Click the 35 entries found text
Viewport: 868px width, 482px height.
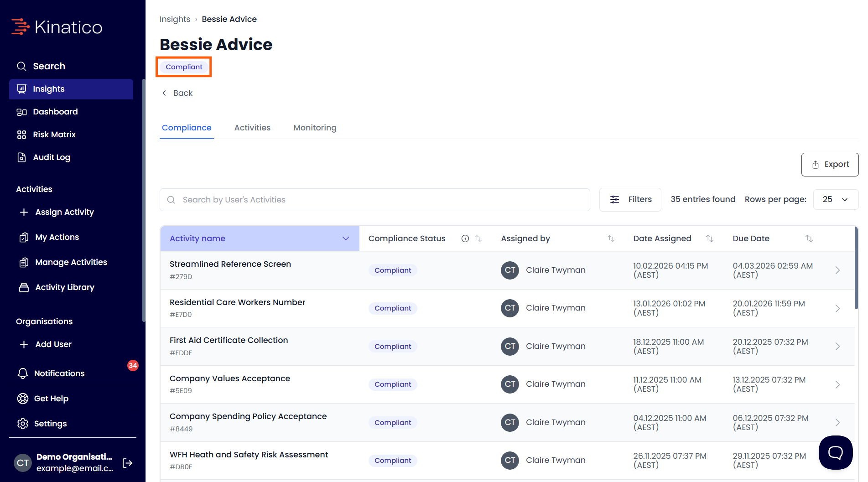(703, 199)
